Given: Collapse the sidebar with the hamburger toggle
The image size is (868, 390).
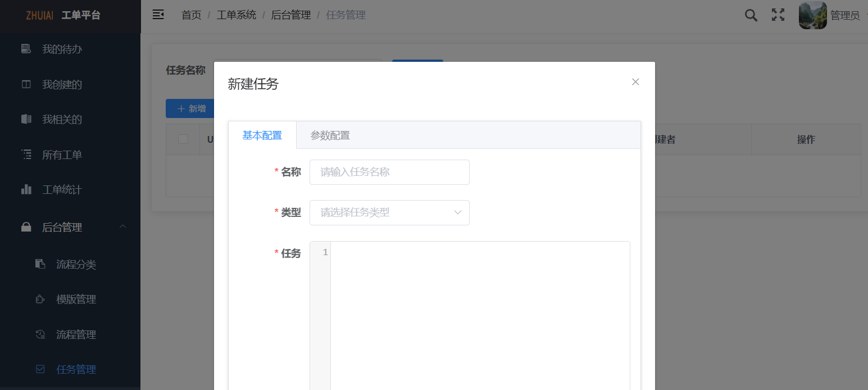Looking at the screenshot, I should click(158, 15).
